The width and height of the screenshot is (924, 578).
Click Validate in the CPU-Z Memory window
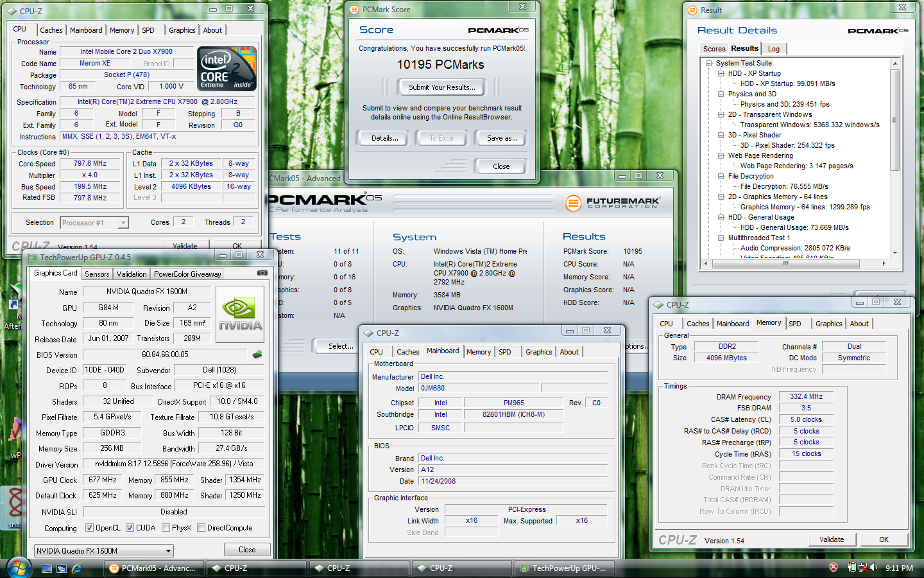pos(832,539)
